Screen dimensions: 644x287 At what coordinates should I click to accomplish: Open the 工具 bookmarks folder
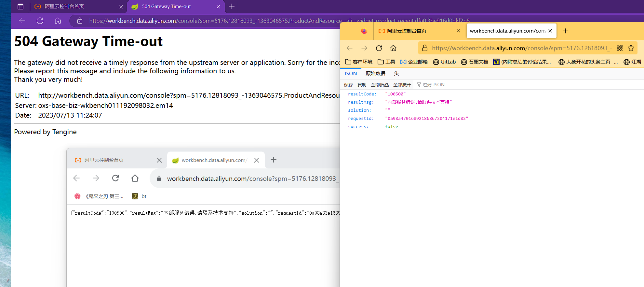[386, 62]
